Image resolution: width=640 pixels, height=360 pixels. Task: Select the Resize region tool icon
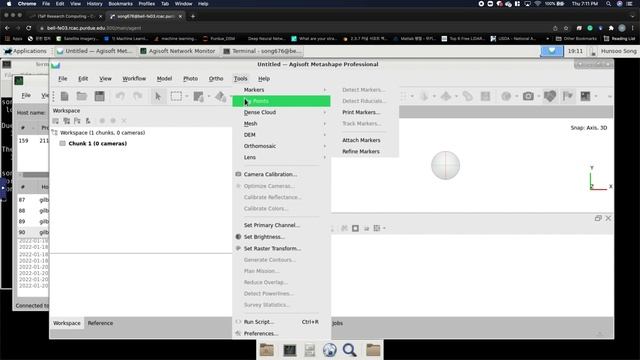click(198, 96)
